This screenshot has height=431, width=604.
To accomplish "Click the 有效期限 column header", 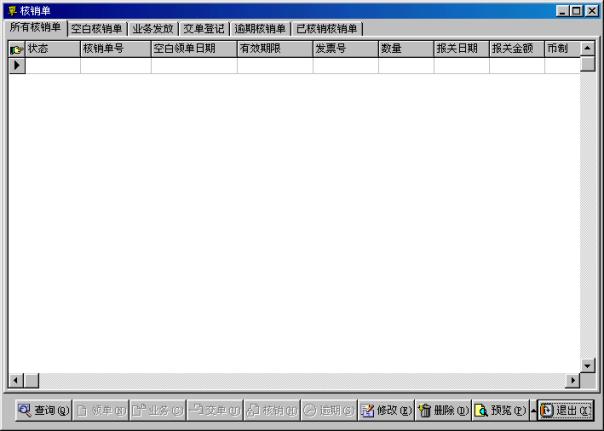I will coord(275,49).
